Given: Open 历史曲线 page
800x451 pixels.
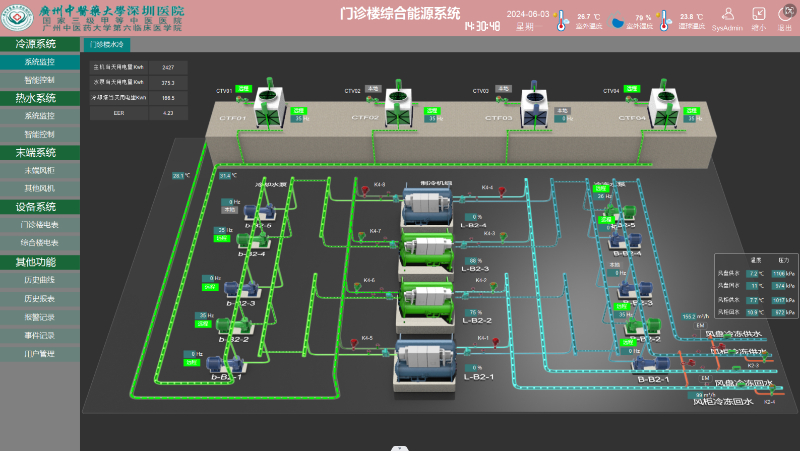Looking at the screenshot, I should point(40,281).
